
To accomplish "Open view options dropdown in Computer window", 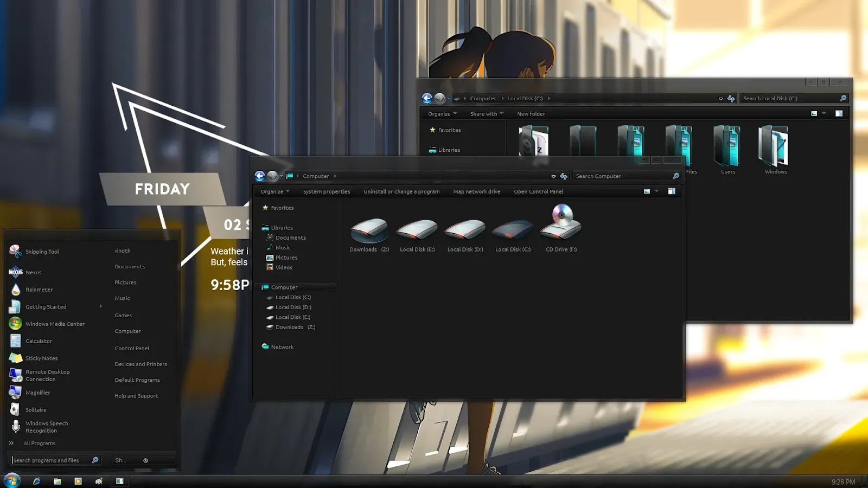I will tap(656, 191).
